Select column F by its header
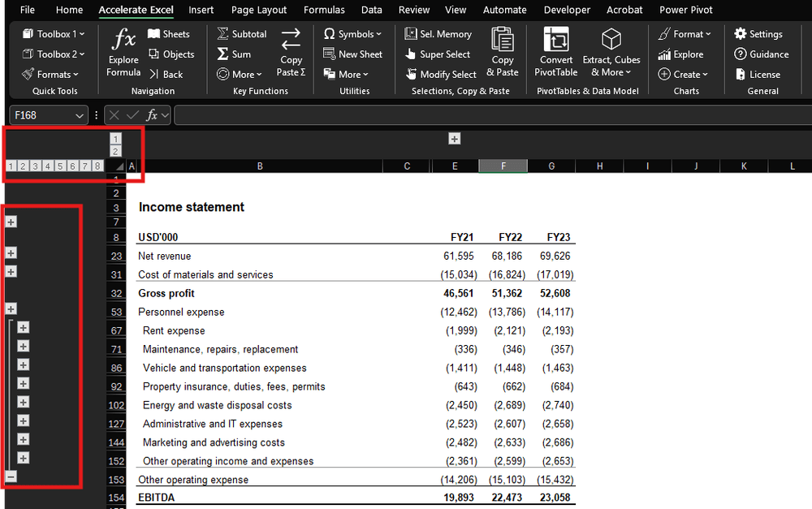This screenshot has height=509, width=812. (503, 166)
